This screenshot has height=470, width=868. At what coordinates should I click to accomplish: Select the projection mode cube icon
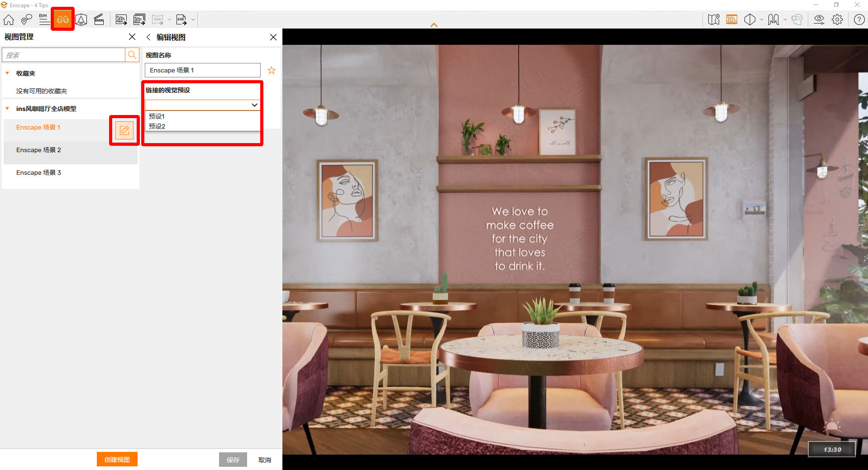click(750, 19)
